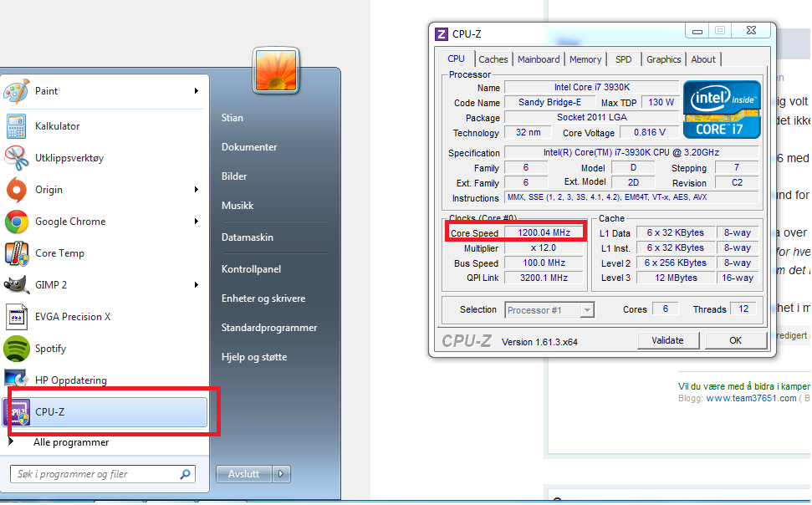Switch to the Caches tab
Viewport: 812px width, 505px height.
coord(493,59)
